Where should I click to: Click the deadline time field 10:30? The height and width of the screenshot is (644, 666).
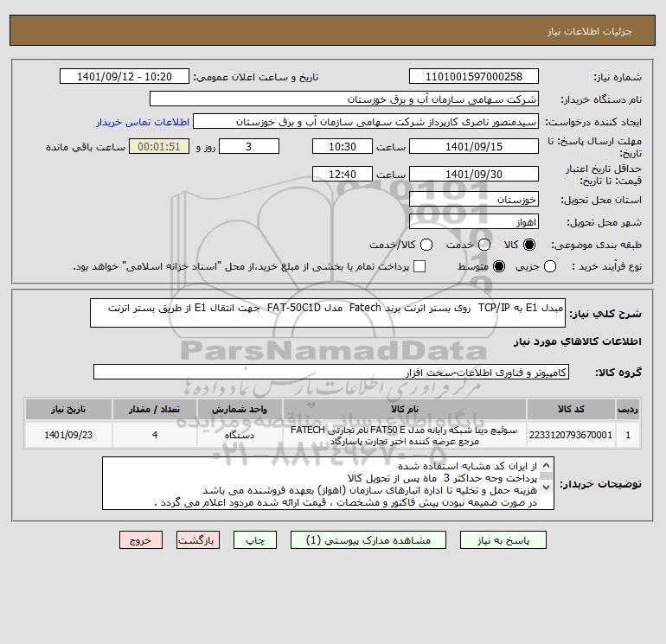[x=343, y=146]
